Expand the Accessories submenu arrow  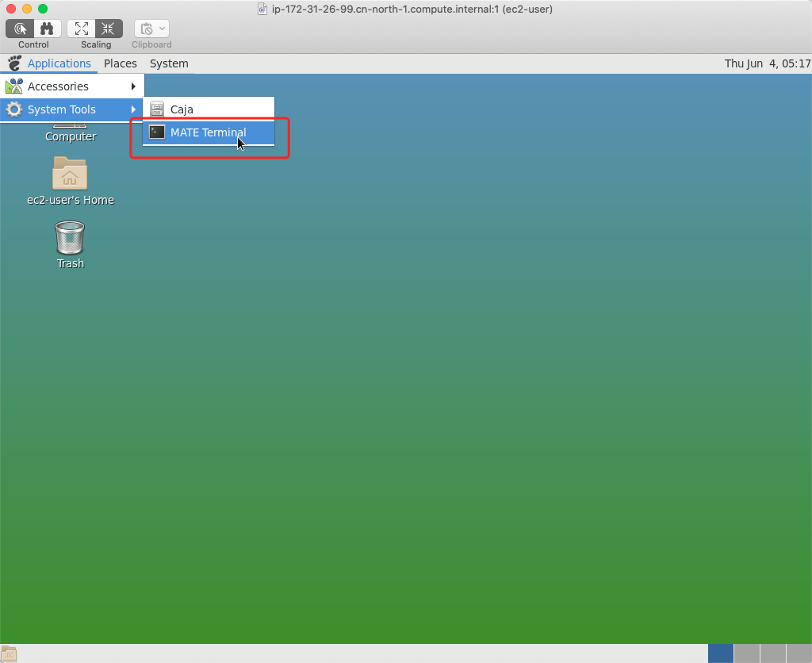click(133, 86)
